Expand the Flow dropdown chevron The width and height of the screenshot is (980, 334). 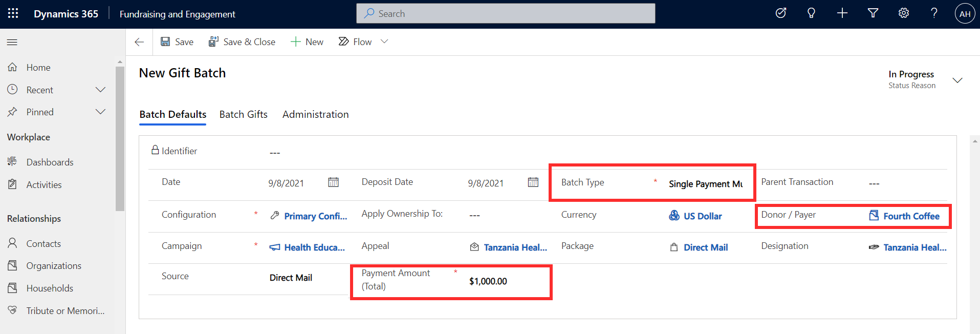pos(384,41)
